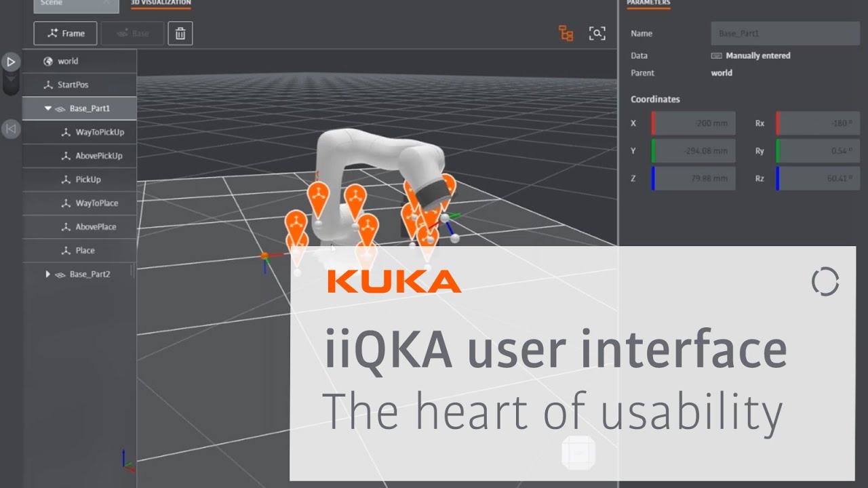The width and height of the screenshot is (868, 488).
Task: Click the frame icon beside WayToPickUp
Action: 66,132
